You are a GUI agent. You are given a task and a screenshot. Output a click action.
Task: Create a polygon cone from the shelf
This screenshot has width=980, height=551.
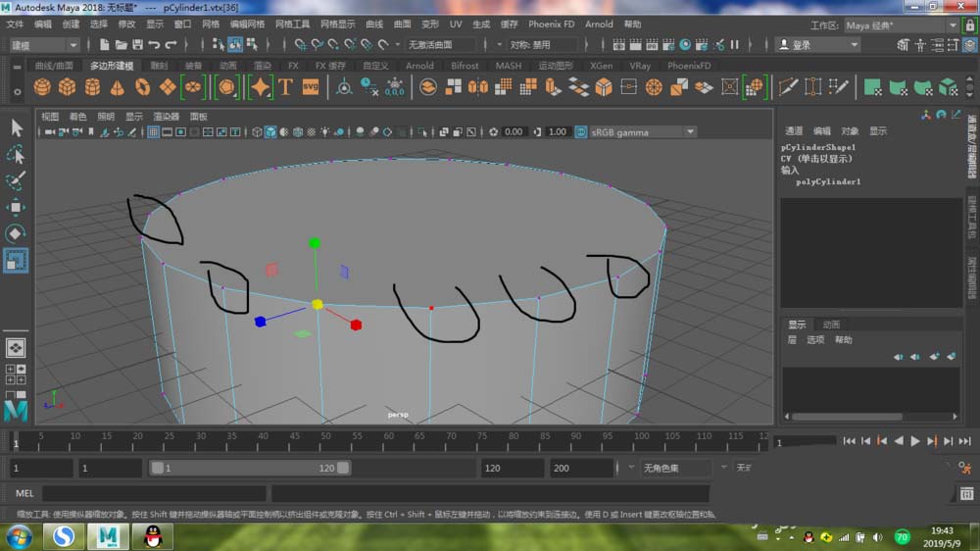click(117, 87)
